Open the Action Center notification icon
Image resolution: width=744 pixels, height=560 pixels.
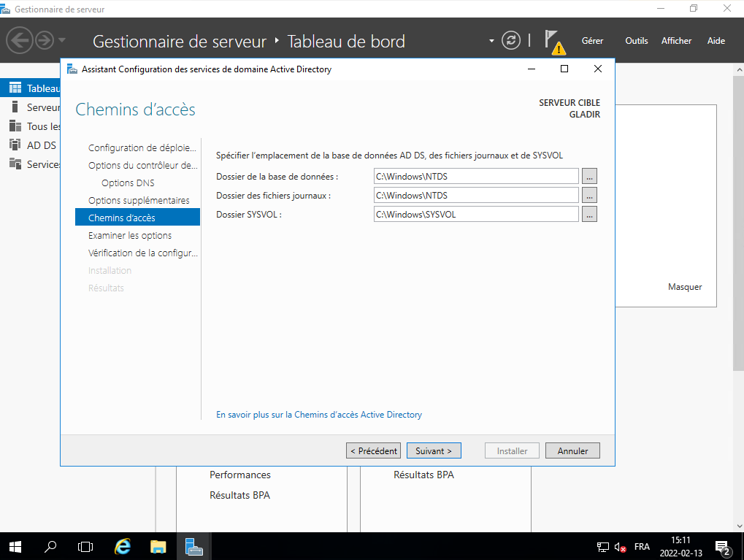(723, 547)
